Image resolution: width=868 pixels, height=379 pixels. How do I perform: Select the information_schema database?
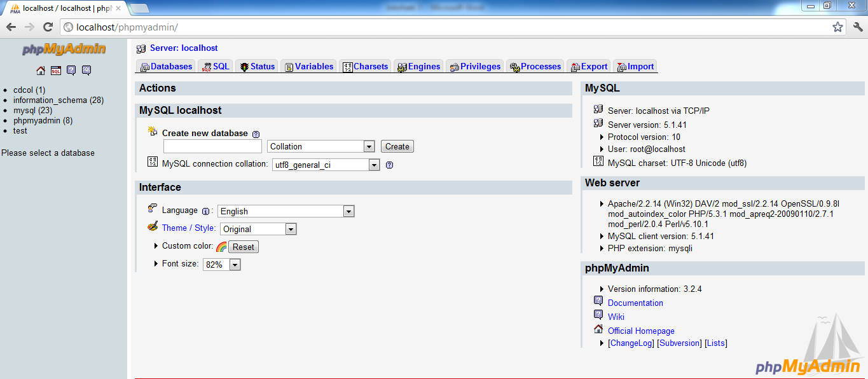pos(59,100)
